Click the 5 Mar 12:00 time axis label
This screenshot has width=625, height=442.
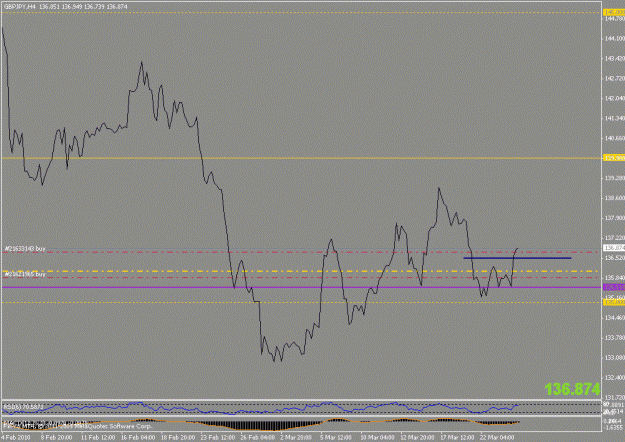click(336, 437)
